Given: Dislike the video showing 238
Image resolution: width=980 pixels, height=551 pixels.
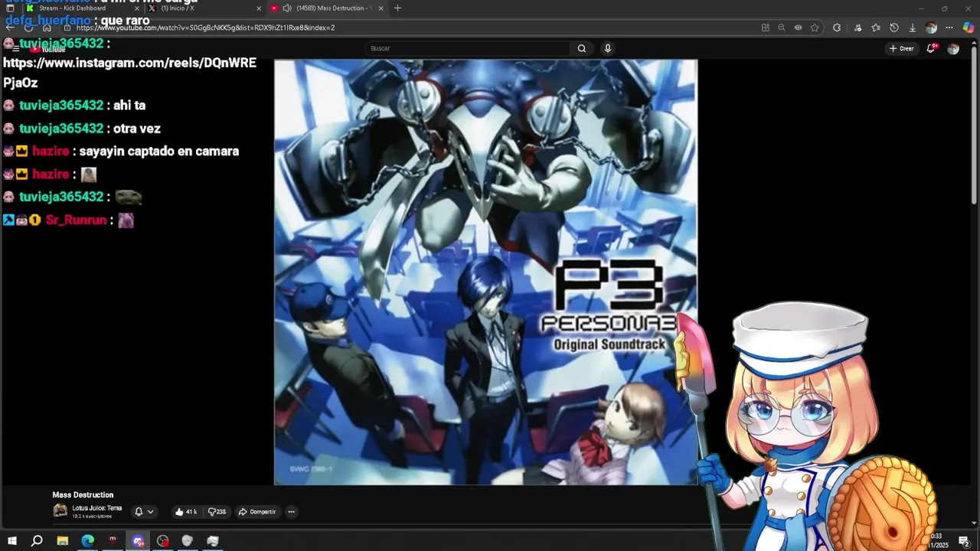Looking at the screenshot, I should click(x=217, y=512).
